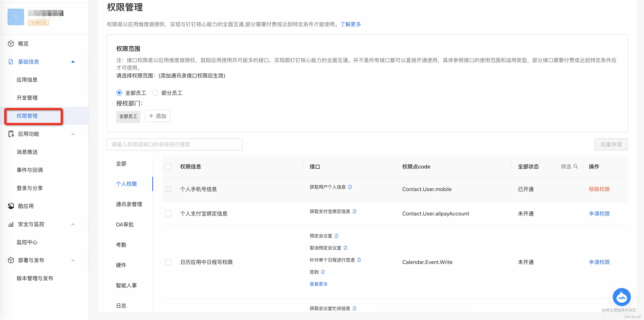Image resolution: width=644 pixels, height=320 pixels.
Task: Click the 添加 button under 授权部门
Action: [x=157, y=116]
